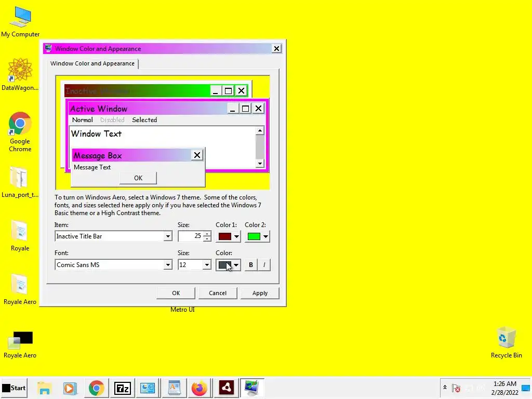The width and height of the screenshot is (532, 399).
Task: Open File Explorer from taskbar
Action: click(44, 388)
